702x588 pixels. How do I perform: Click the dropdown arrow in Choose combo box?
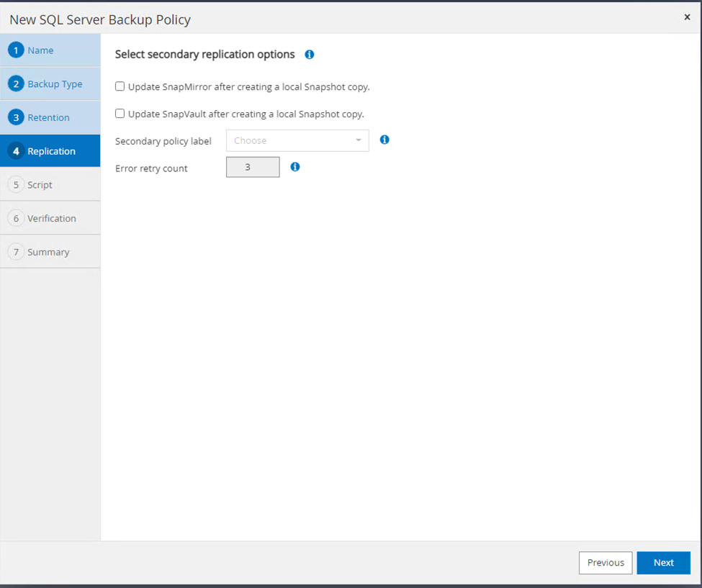(x=358, y=140)
